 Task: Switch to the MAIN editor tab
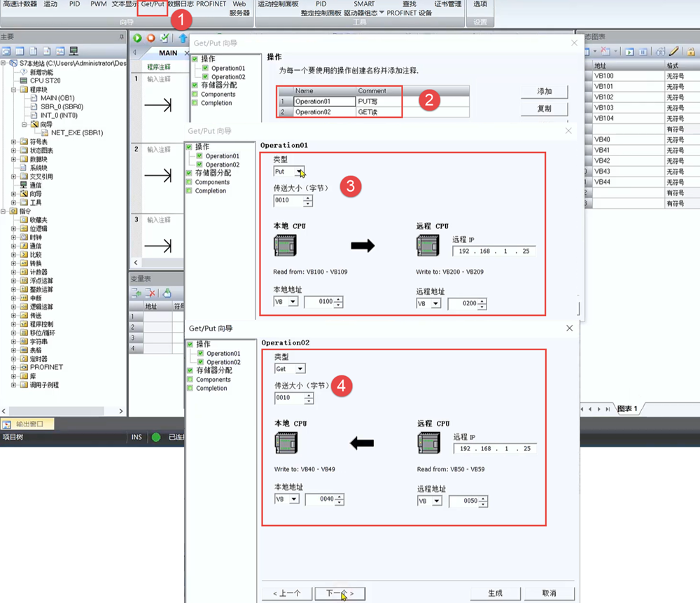click(167, 53)
